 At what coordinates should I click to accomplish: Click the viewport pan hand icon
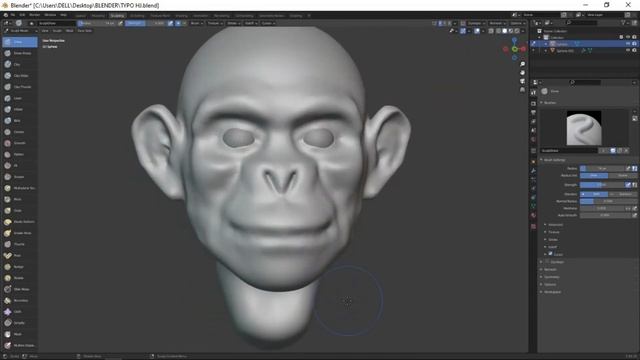pyautogui.click(x=522, y=73)
